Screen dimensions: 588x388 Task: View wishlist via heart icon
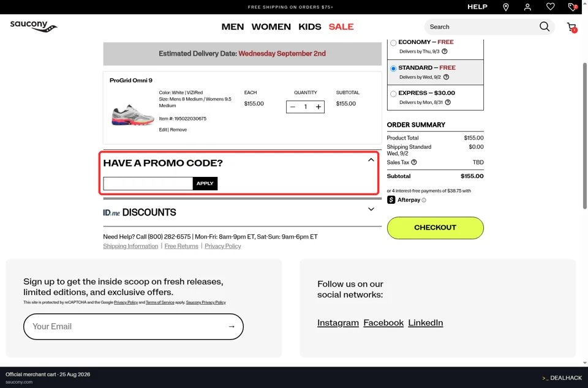point(550,7)
